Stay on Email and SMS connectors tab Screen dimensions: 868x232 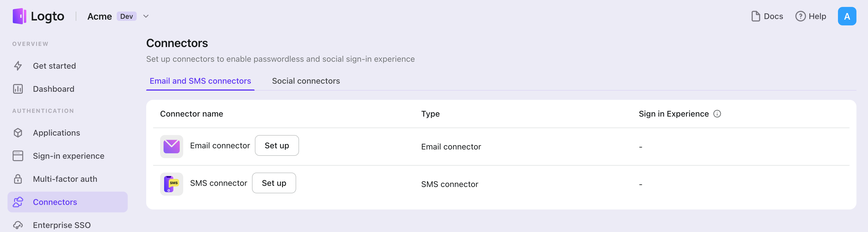coord(200,81)
